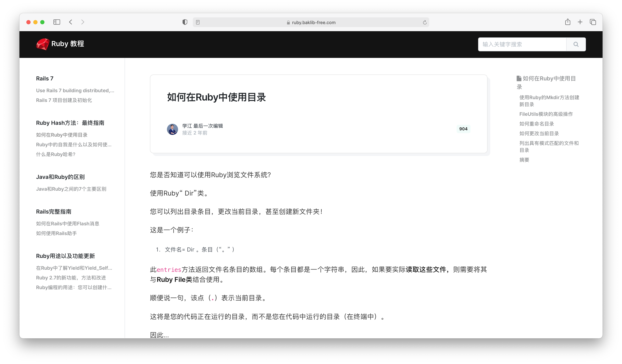Minimize window with yellow button
622x364 pixels.
coord(36,22)
